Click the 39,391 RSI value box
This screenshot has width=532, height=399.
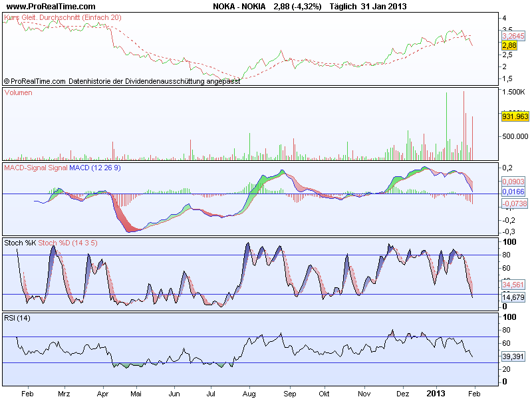click(513, 356)
